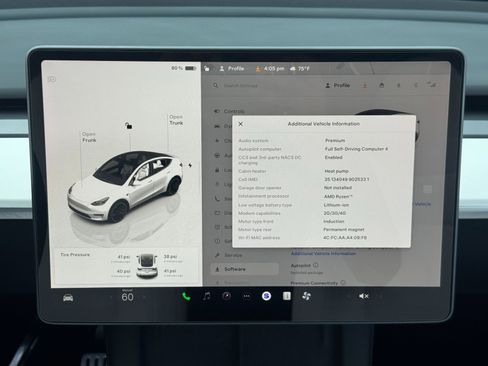Image resolution: width=488 pixels, height=366 pixels.
Task: Tap the Search Settings field
Action: click(x=241, y=86)
